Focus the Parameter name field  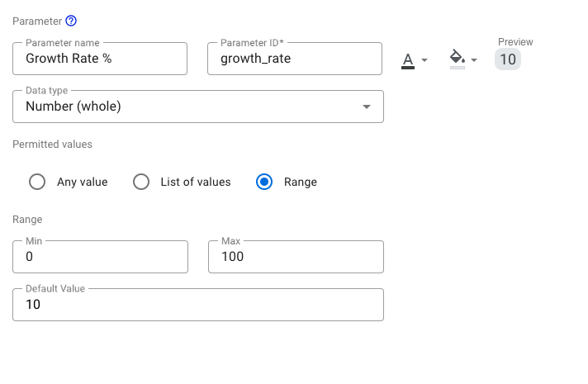[x=100, y=59]
